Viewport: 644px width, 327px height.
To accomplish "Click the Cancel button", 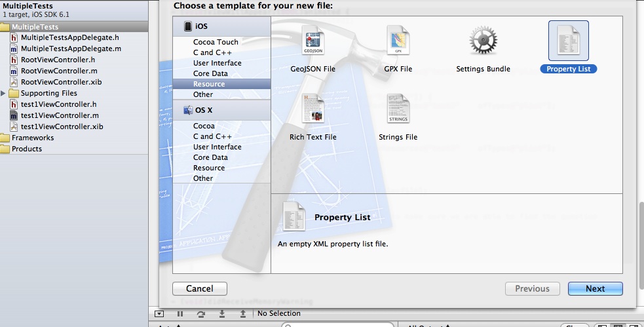I will 200,288.
